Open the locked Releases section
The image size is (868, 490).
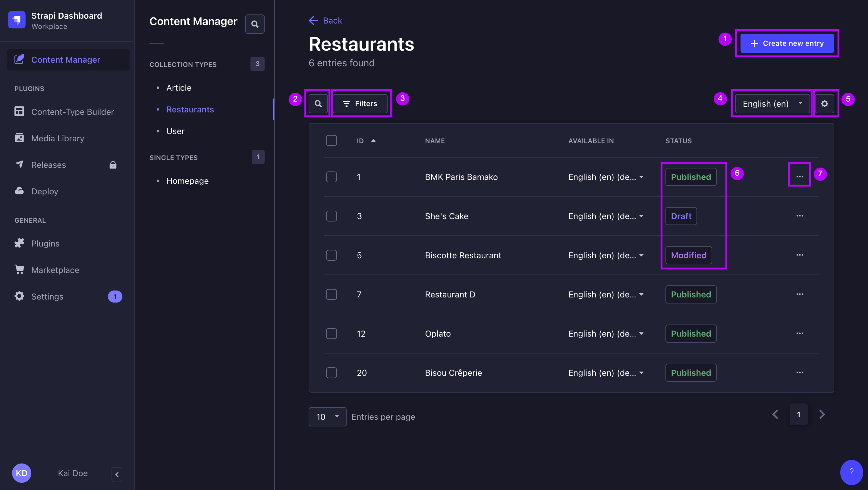coord(49,165)
